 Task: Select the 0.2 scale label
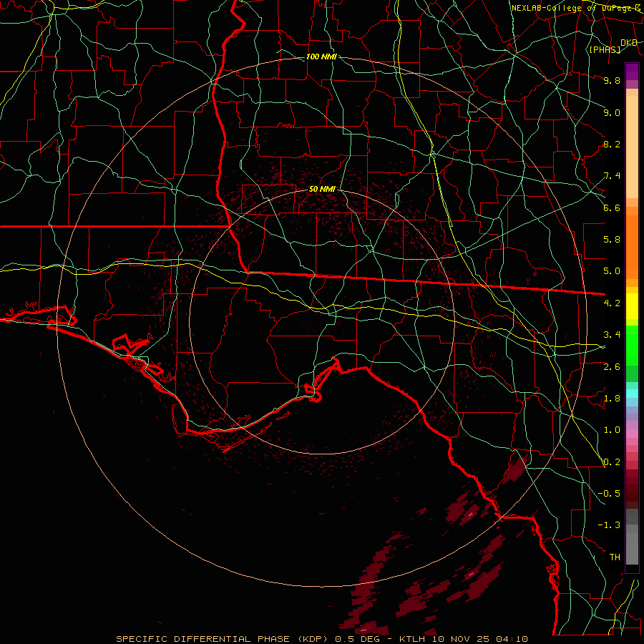pyautogui.click(x=612, y=462)
